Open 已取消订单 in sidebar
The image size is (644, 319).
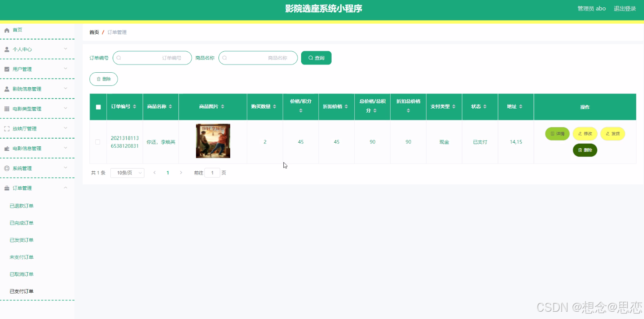click(x=22, y=274)
